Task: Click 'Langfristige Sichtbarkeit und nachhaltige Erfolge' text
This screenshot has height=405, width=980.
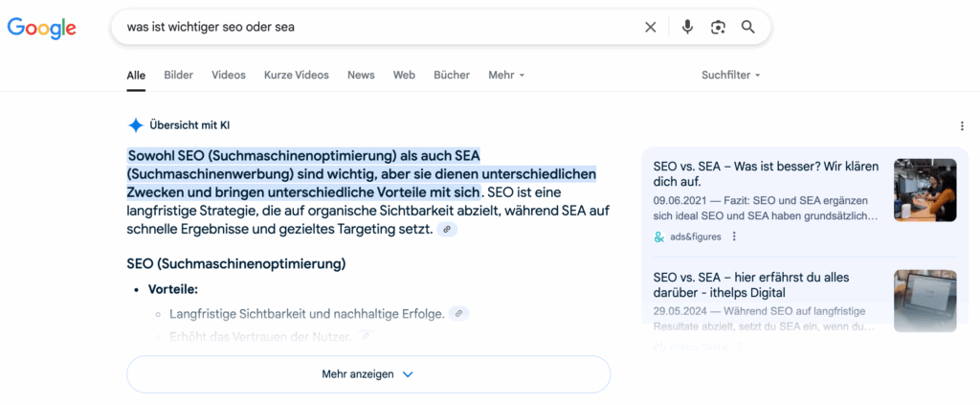Action: click(x=307, y=314)
